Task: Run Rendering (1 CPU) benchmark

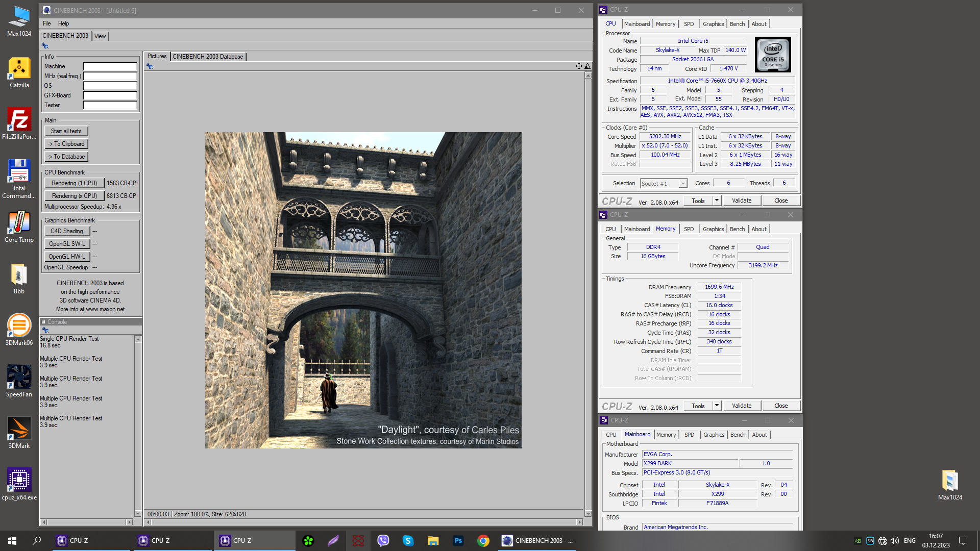Action: [x=75, y=183]
